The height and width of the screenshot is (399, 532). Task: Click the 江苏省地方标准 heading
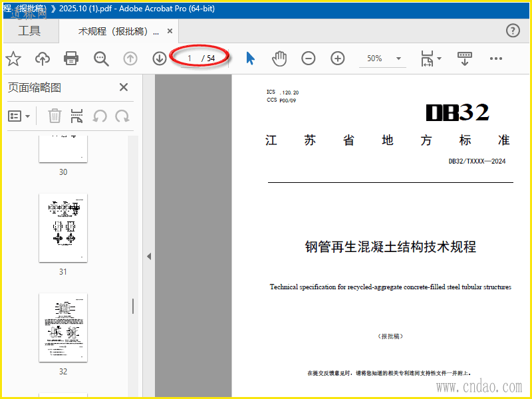pos(388,140)
